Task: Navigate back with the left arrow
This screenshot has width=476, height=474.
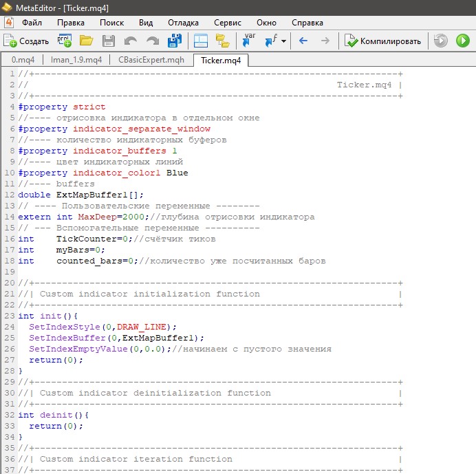Action: pos(303,41)
